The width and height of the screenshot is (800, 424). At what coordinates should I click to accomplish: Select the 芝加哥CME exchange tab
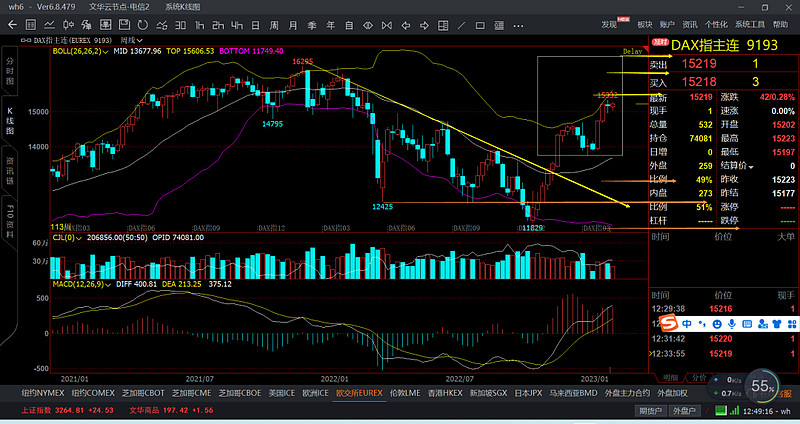tap(191, 393)
